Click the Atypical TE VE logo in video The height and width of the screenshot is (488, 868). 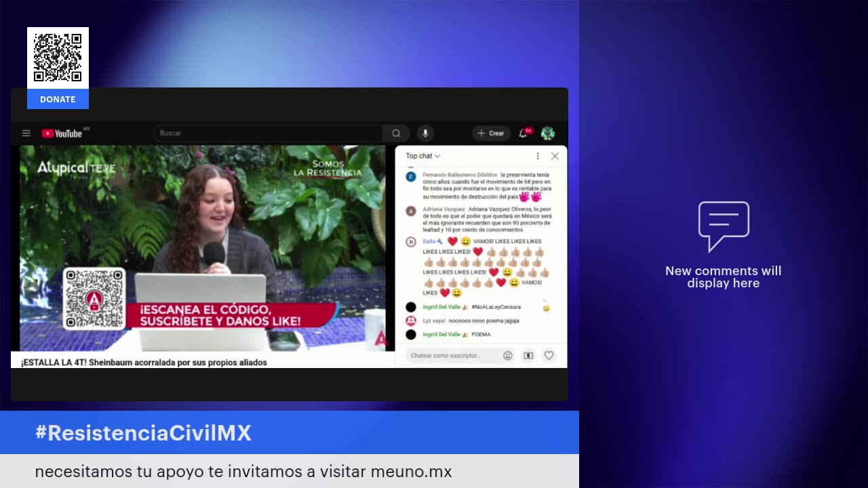click(x=77, y=168)
